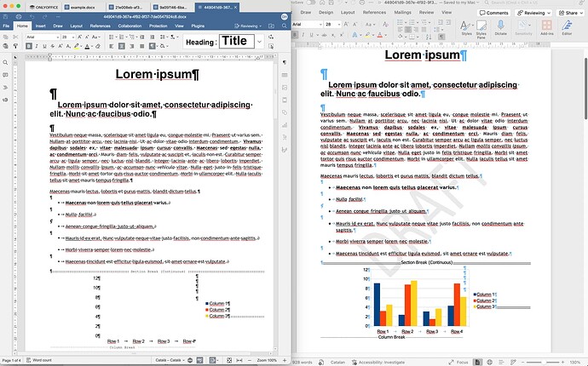Click the ONLYOFFICE Undo arrow
Screen dimensions: 588x366
pos(32,17)
